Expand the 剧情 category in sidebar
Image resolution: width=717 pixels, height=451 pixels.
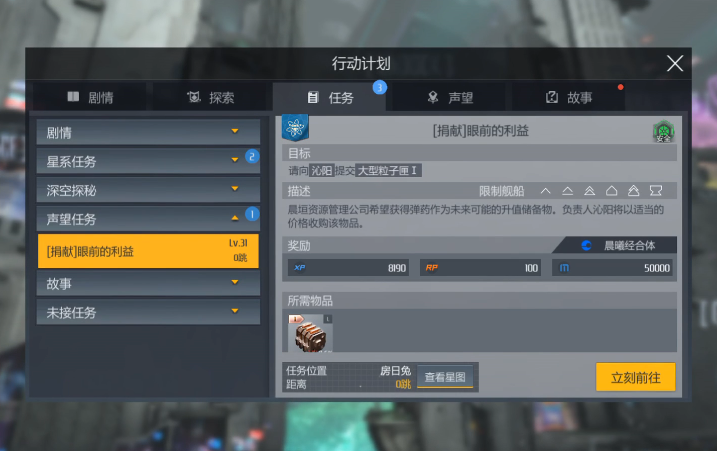[x=148, y=133]
